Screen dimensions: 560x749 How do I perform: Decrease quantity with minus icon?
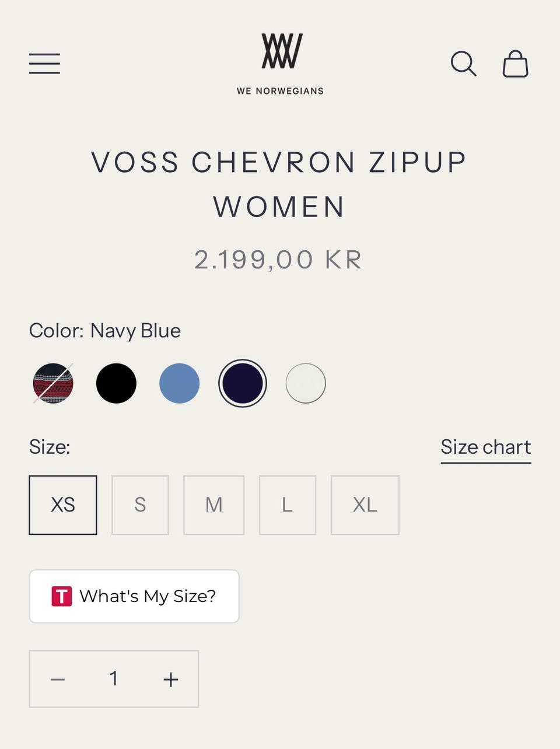pyautogui.click(x=58, y=679)
